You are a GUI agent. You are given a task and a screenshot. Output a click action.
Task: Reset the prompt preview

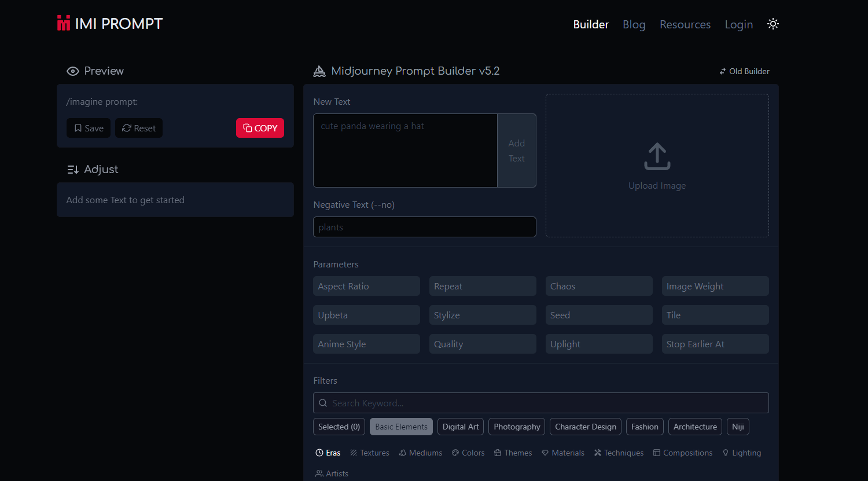click(139, 128)
